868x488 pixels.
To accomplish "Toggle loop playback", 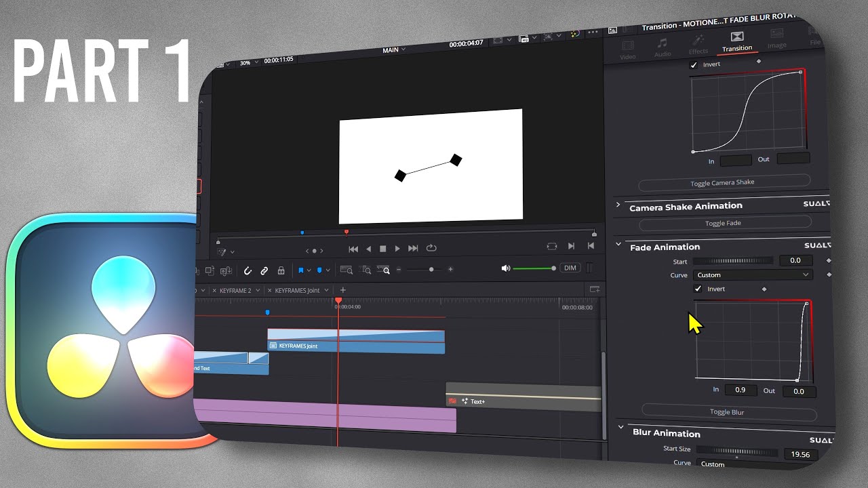I will (x=431, y=249).
